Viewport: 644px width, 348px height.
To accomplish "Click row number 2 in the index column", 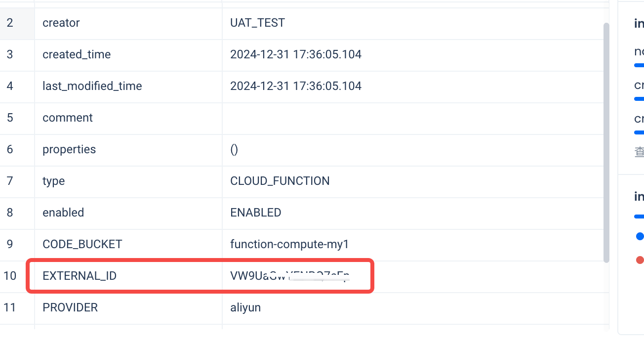I will [x=10, y=23].
